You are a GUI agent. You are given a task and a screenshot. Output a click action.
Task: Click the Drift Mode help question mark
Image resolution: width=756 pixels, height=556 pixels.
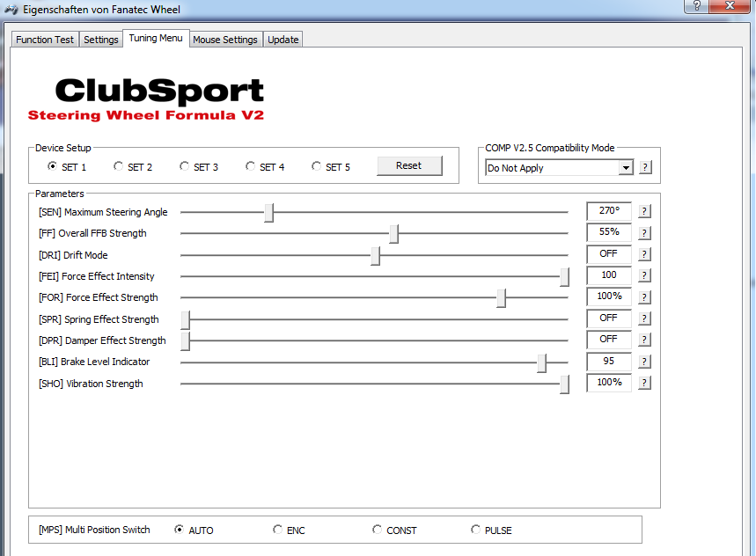click(x=644, y=254)
